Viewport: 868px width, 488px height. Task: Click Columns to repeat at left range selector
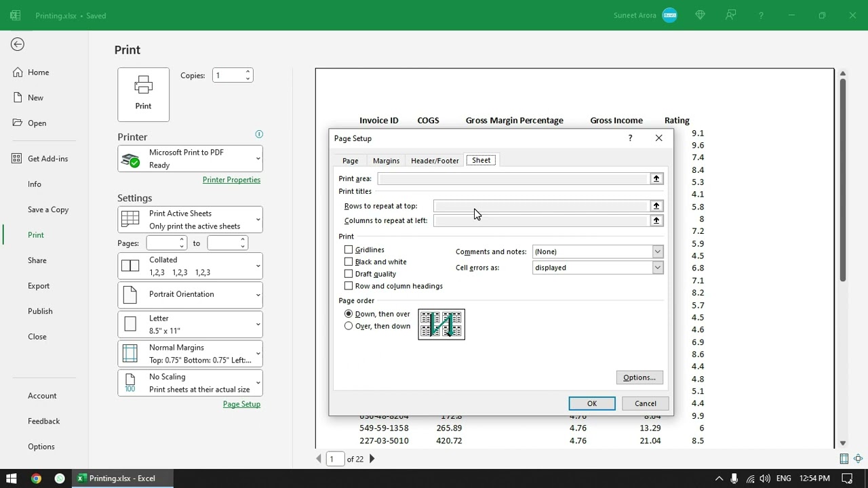coord(656,220)
